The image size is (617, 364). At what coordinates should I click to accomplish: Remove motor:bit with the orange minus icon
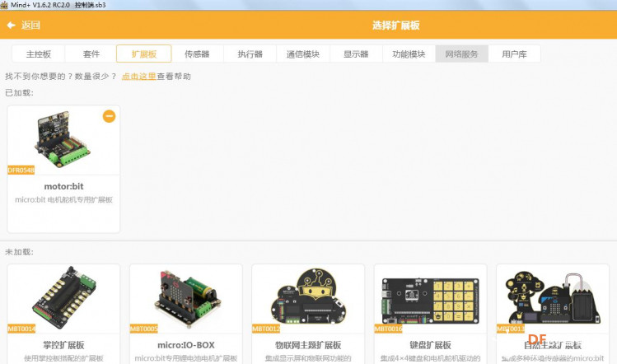click(109, 116)
